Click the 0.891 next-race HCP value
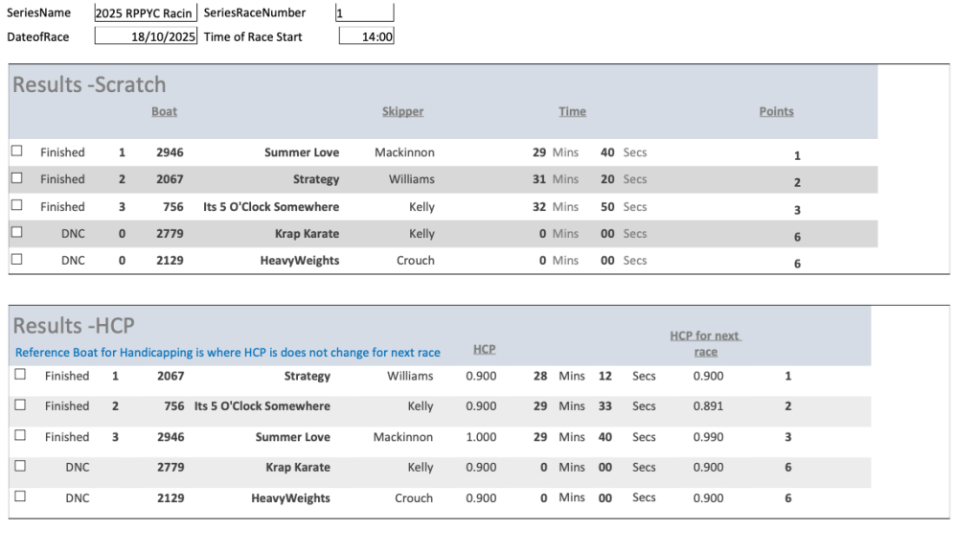The height and width of the screenshot is (555, 980). [708, 406]
